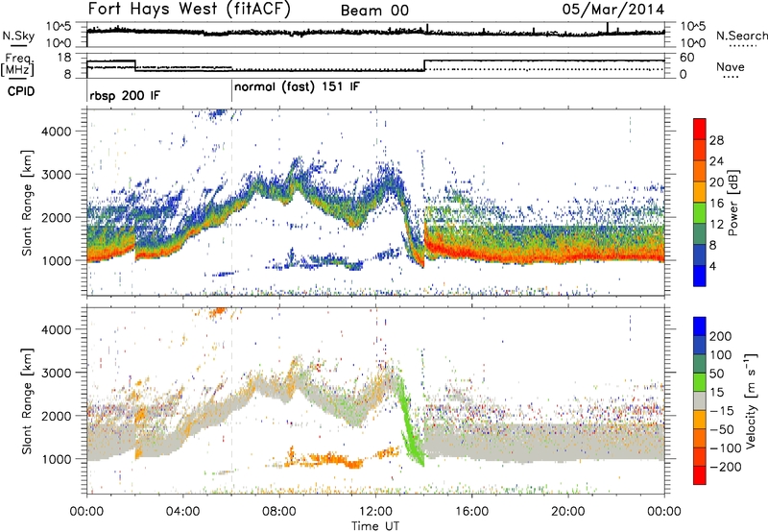Click the 'Nave' legend label

pos(731,67)
